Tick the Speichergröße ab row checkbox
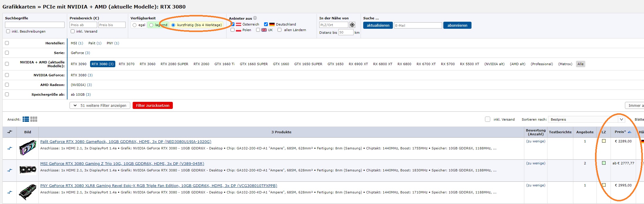The image size is (644, 204). point(7,94)
